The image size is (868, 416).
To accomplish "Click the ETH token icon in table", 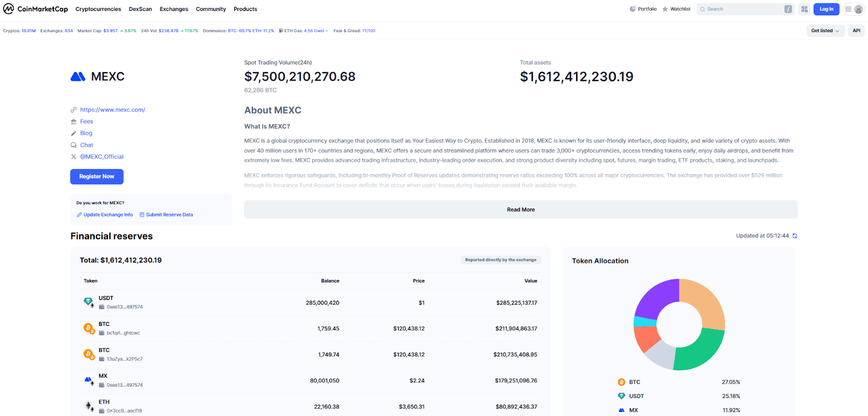I will [88, 406].
